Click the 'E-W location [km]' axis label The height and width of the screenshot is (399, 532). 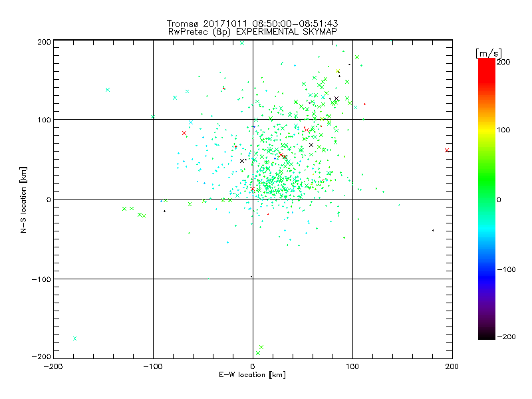point(252,375)
